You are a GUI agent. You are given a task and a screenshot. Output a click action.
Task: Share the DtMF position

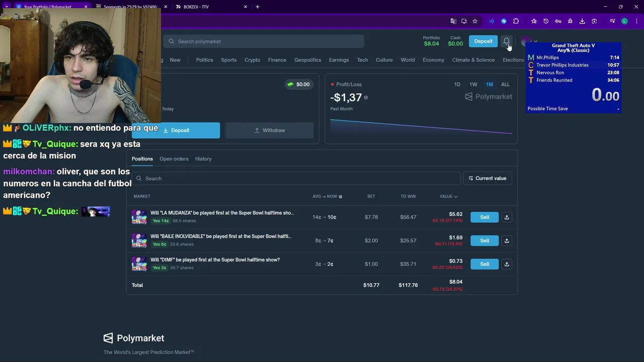click(507, 264)
